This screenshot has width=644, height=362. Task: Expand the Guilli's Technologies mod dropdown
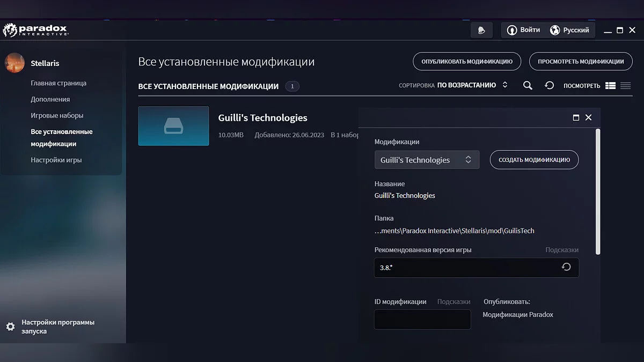pyautogui.click(x=426, y=160)
